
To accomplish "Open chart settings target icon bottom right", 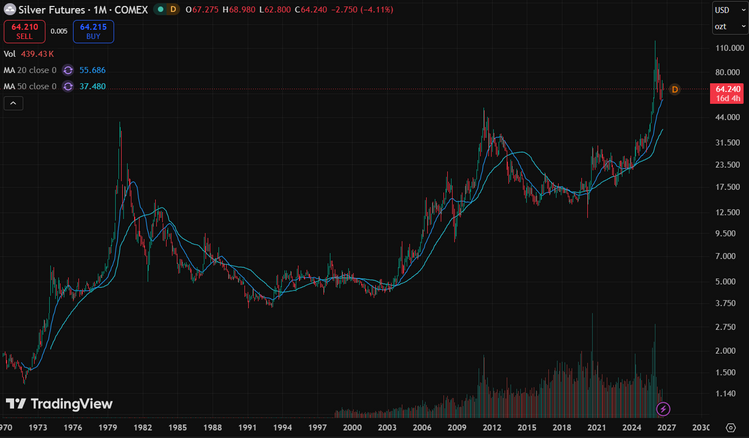I will click(x=730, y=427).
